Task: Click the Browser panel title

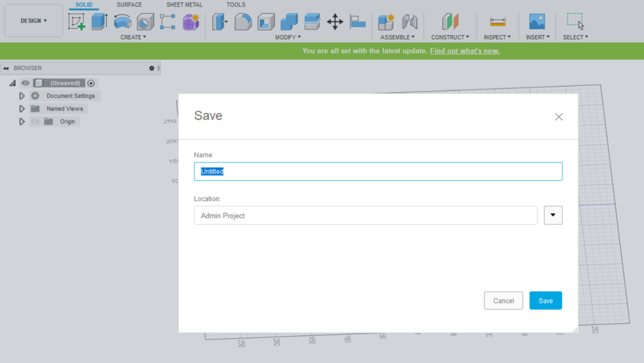Action: [x=27, y=68]
